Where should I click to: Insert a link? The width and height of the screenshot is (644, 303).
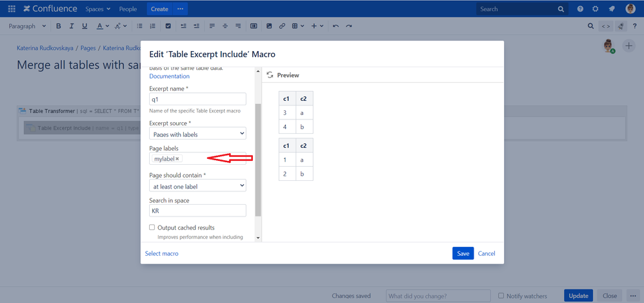(x=282, y=26)
